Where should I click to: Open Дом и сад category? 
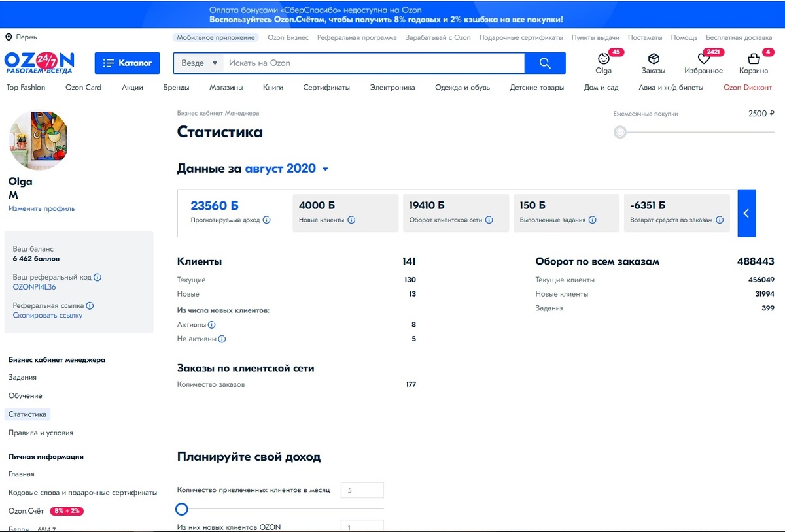tap(601, 87)
